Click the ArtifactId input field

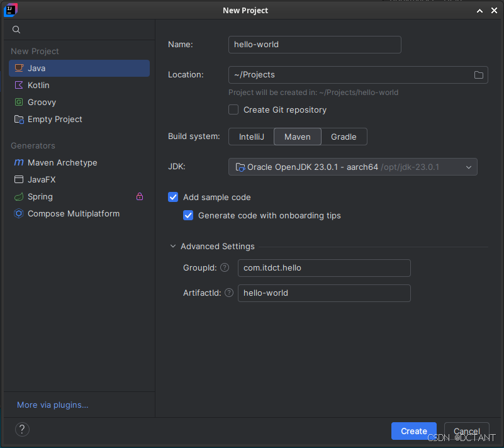coord(324,293)
